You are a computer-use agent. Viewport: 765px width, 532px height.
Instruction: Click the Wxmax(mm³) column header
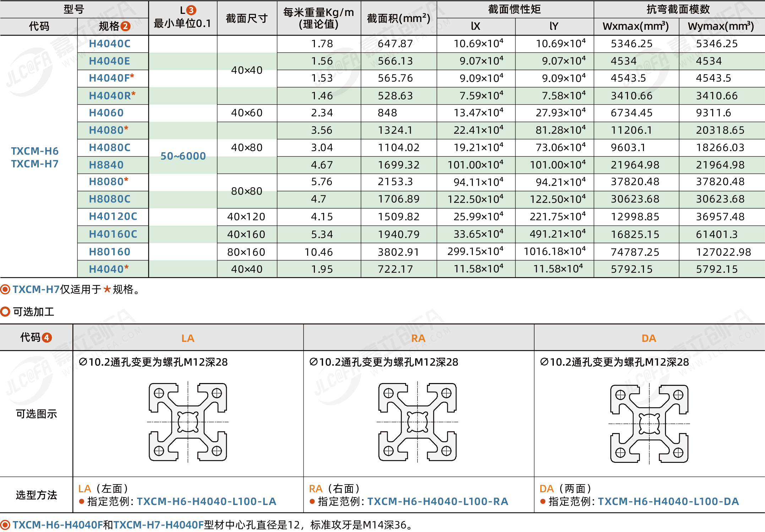point(636,26)
